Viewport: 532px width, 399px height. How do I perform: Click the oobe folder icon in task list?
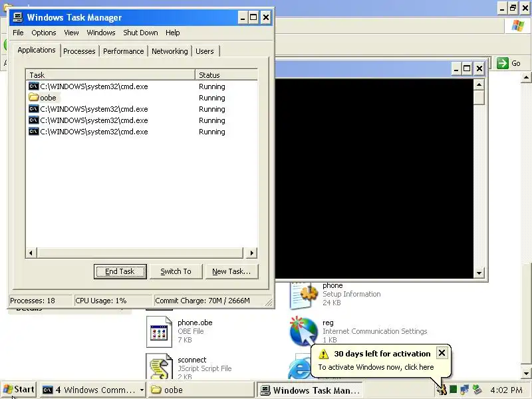pos(34,98)
